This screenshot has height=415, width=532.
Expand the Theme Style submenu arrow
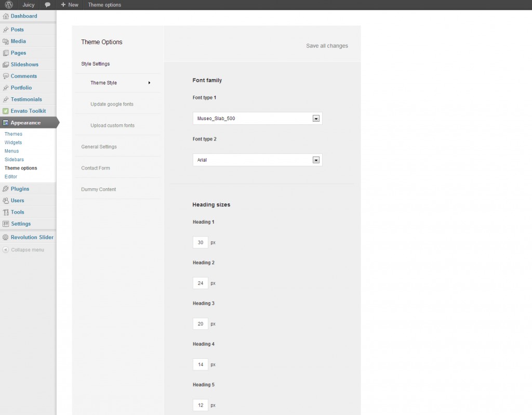(x=149, y=83)
